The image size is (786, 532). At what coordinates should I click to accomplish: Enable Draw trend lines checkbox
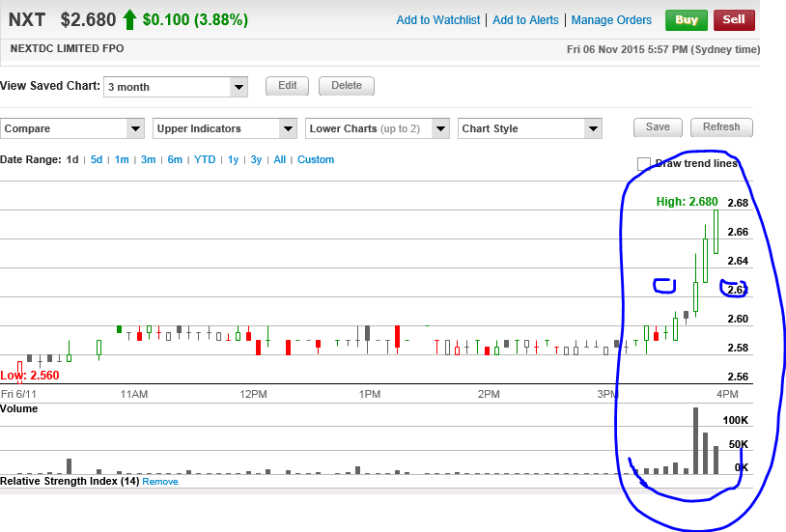tap(644, 164)
